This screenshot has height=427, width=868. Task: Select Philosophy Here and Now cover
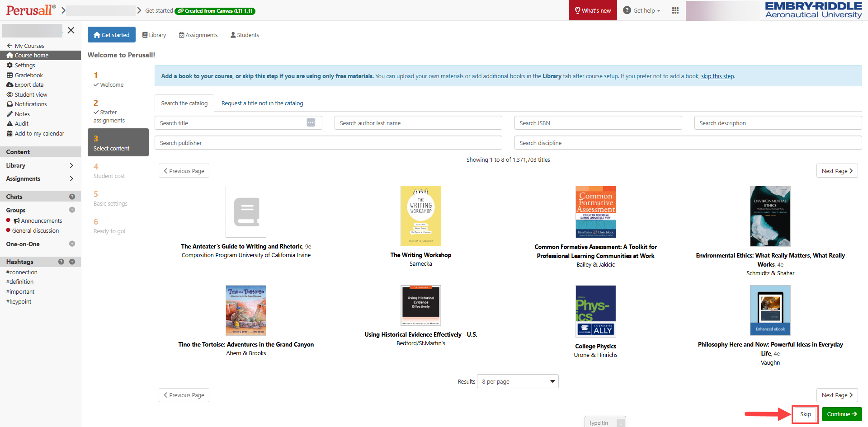tap(770, 310)
